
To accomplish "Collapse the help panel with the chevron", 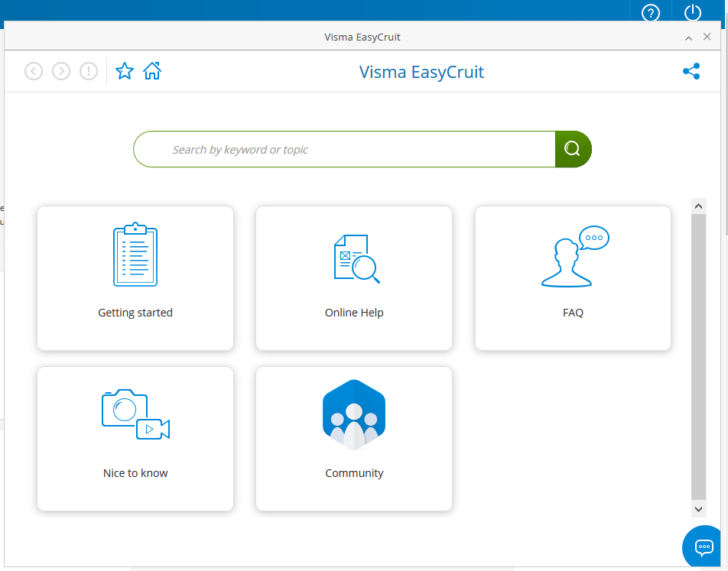I will click(688, 38).
